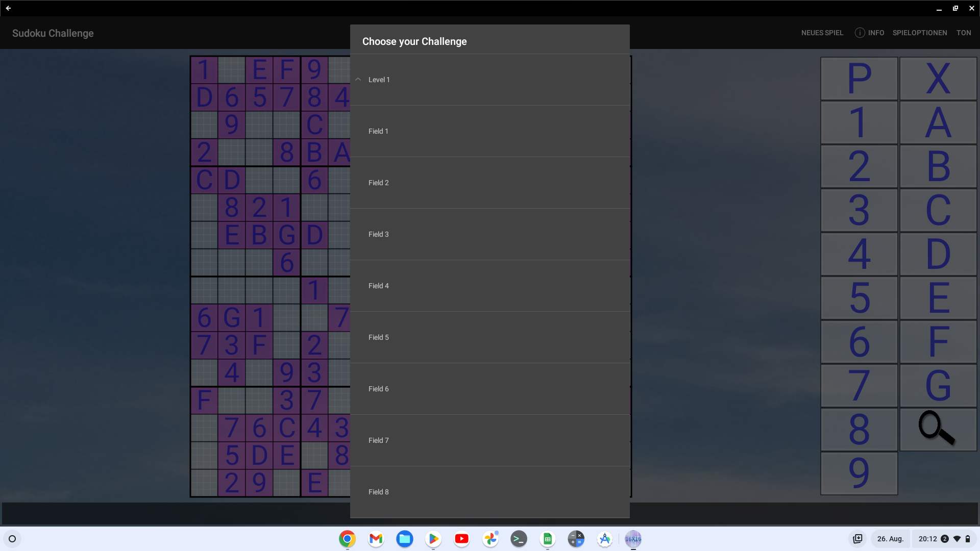Viewport: 980px width, 551px height.
Task: Select the number 4 keypad tile
Action: click(859, 254)
